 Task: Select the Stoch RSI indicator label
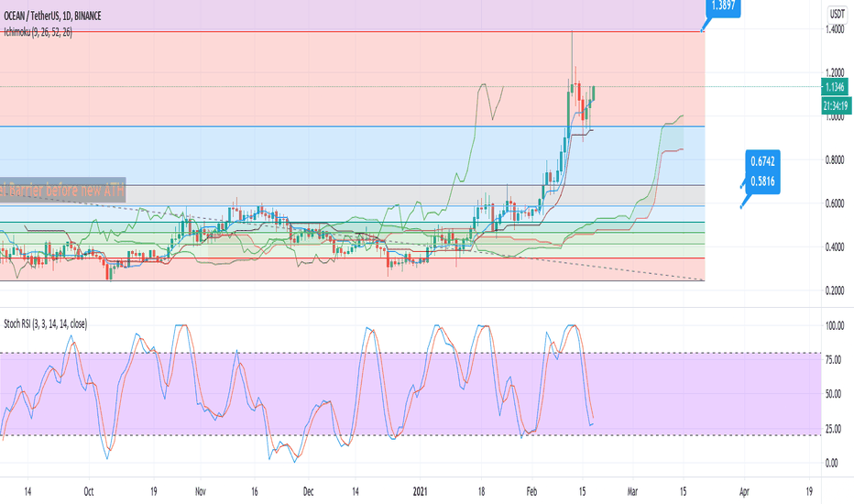(x=45, y=324)
